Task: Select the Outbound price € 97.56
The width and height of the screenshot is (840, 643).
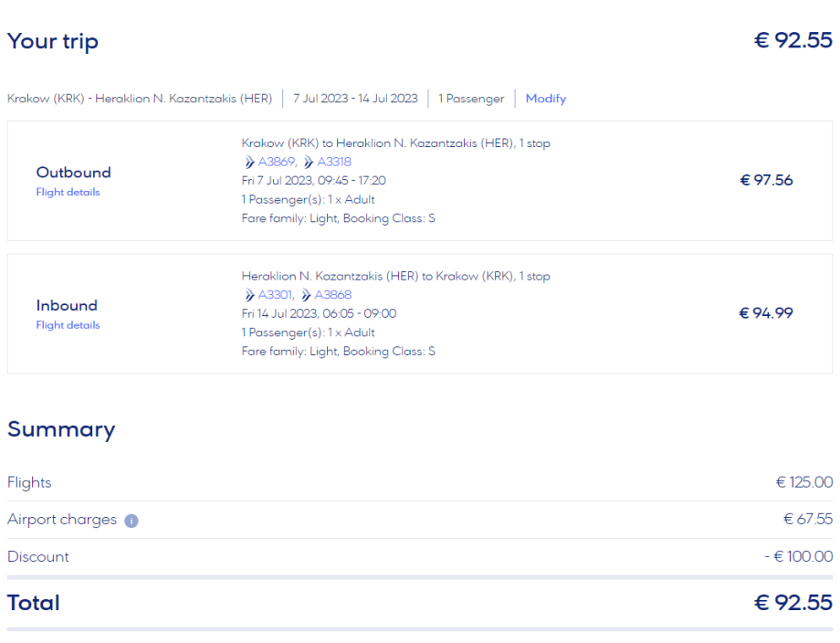Action: [x=766, y=180]
